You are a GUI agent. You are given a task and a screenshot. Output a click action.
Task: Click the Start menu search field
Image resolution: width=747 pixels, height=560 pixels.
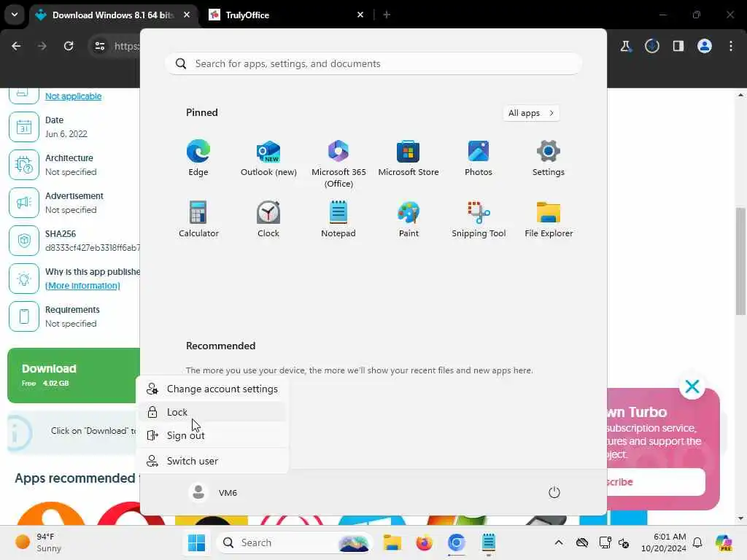tap(373, 64)
